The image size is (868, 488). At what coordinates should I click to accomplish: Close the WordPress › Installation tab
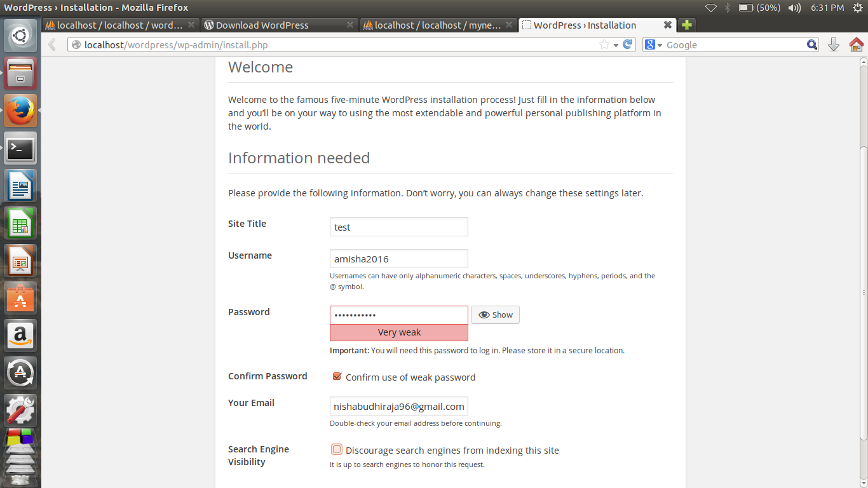[x=668, y=25]
